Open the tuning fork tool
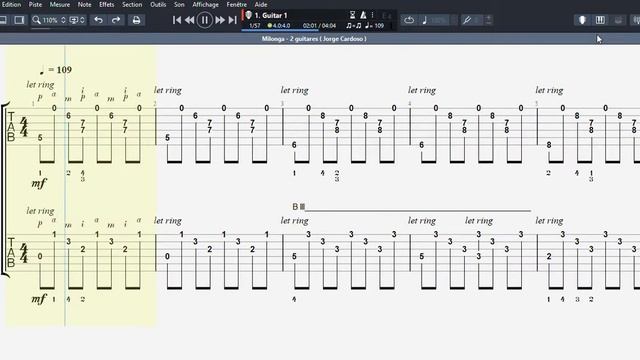Image resolution: width=640 pixels, height=360 pixels. [x=467, y=20]
